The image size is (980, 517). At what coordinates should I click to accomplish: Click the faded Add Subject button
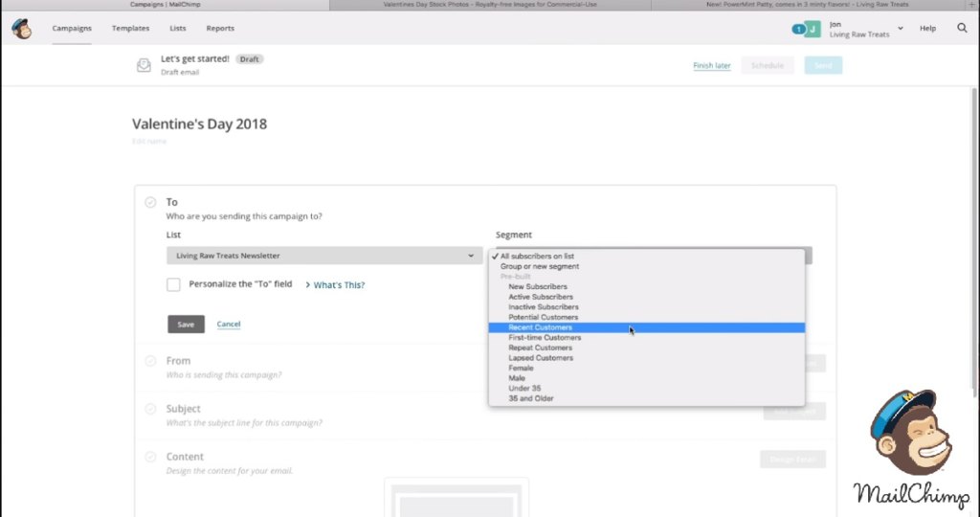coord(794,412)
